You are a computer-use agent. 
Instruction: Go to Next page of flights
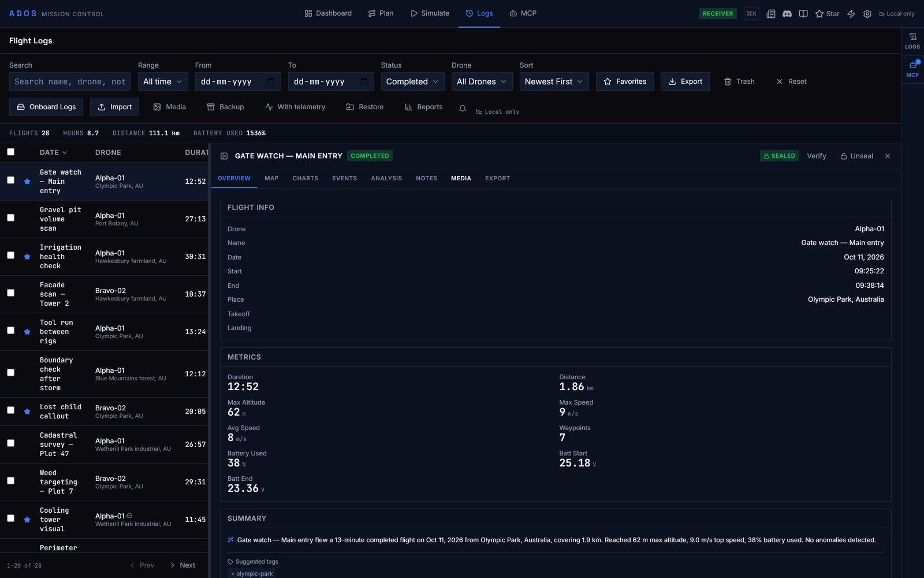[182, 565]
